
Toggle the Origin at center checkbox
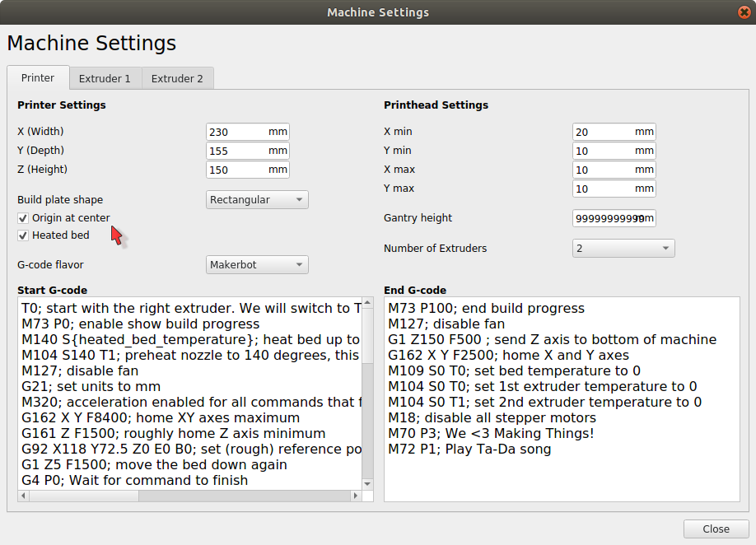tap(23, 218)
